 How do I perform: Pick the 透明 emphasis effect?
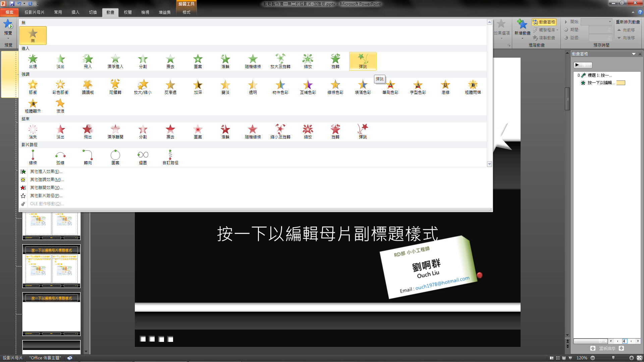point(253,87)
